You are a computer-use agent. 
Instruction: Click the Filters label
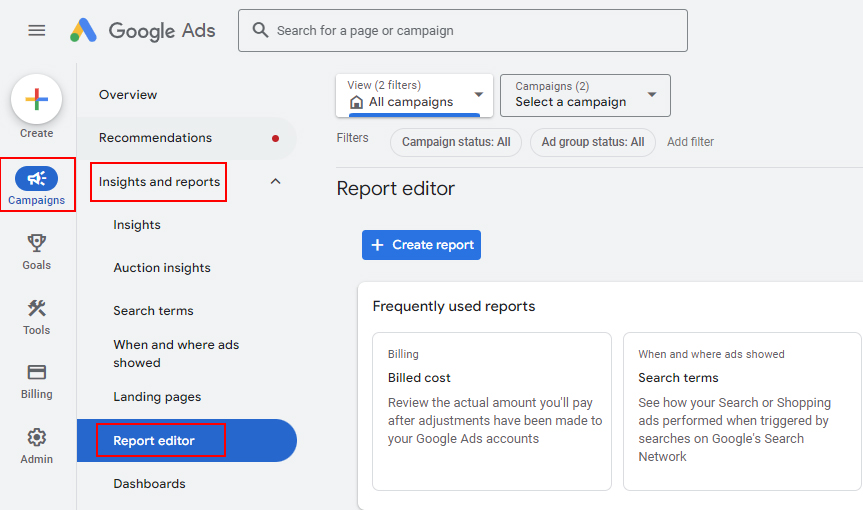coord(352,138)
